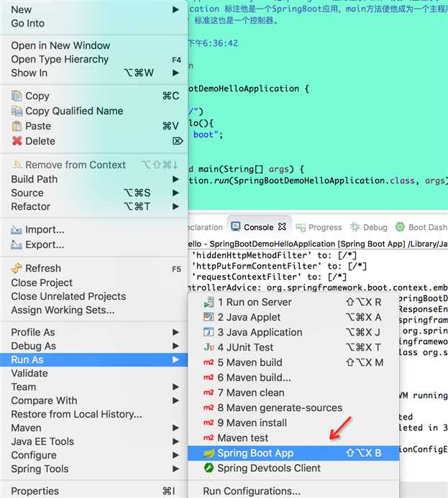Expand the Spring Tools submenu arrow

coord(175,469)
